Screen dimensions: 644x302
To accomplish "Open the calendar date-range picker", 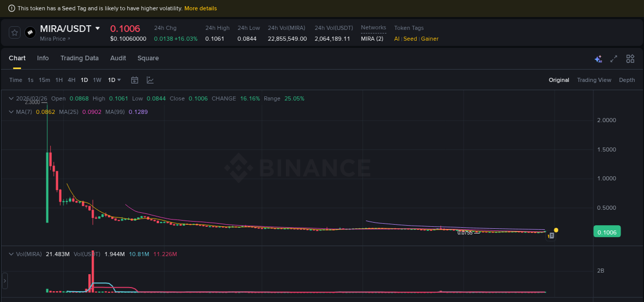I will 134,80.
